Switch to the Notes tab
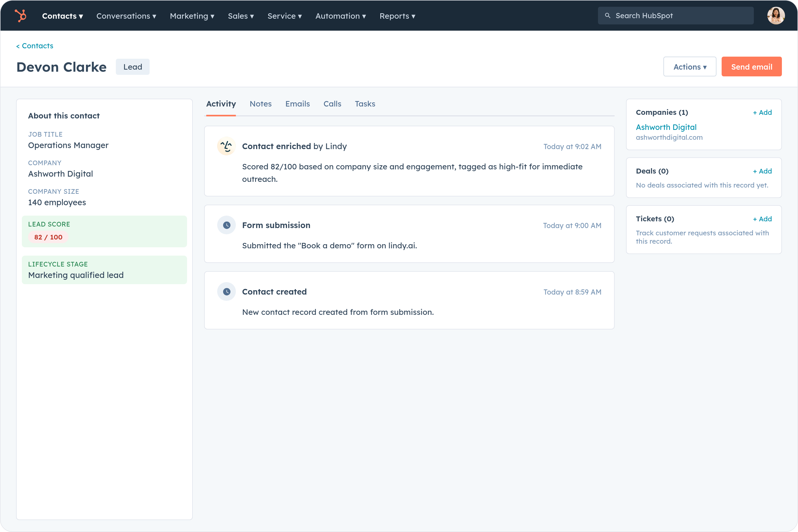The width and height of the screenshot is (798, 532). click(x=261, y=104)
